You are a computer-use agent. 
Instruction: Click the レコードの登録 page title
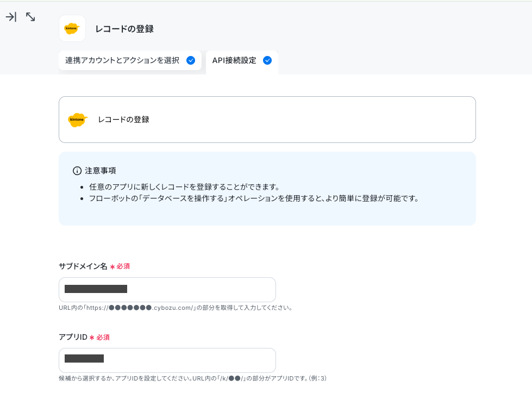click(124, 29)
